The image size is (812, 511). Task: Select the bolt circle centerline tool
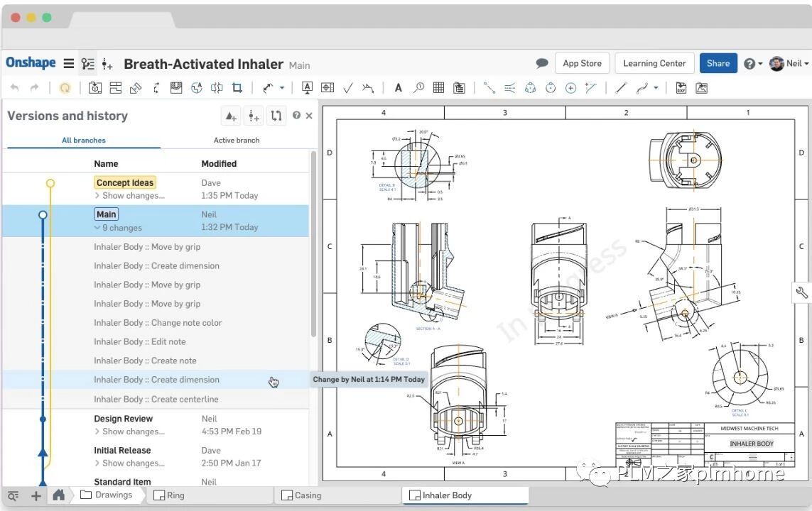click(x=530, y=88)
